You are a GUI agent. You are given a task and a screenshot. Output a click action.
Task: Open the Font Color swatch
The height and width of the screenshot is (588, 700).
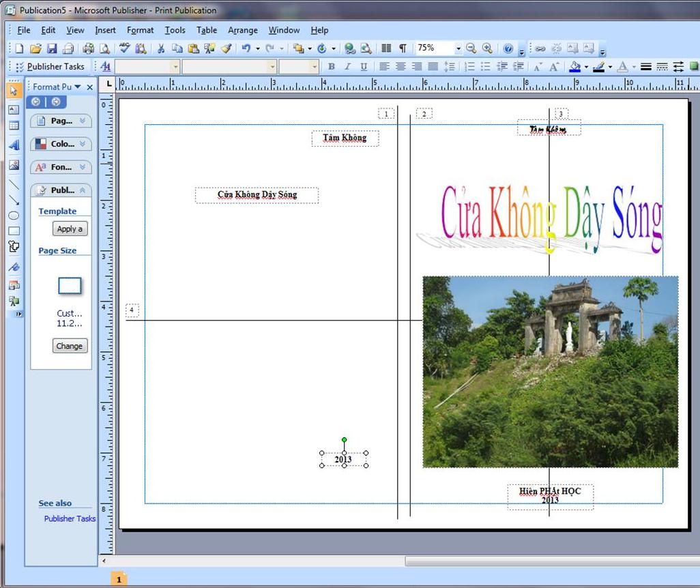click(622, 67)
